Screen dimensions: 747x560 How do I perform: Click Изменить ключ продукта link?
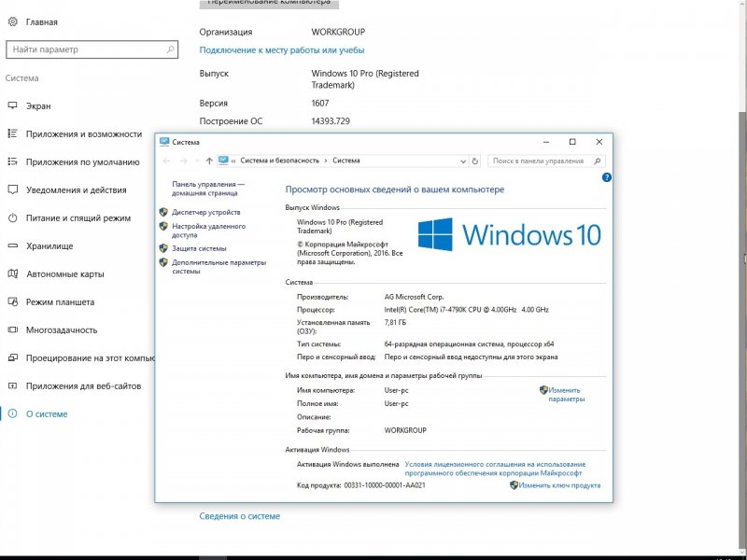pyautogui.click(x=559, y=485)
